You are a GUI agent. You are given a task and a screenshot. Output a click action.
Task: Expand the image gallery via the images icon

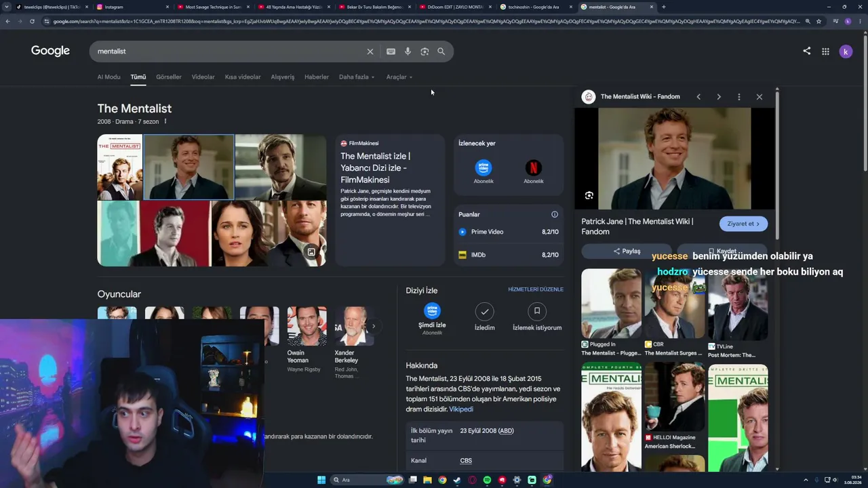[x=311, y=252]
